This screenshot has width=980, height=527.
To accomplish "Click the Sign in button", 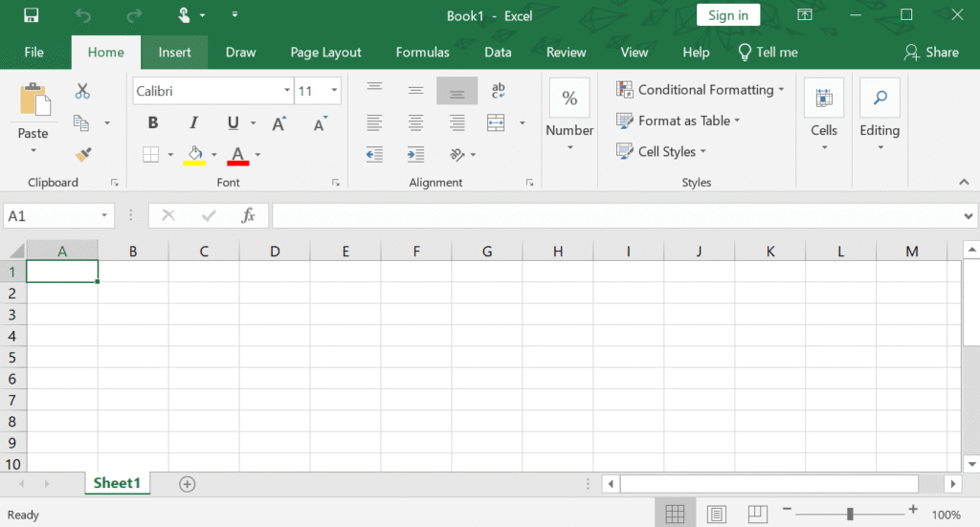I will pyautogui.click(x=728, y=15).
